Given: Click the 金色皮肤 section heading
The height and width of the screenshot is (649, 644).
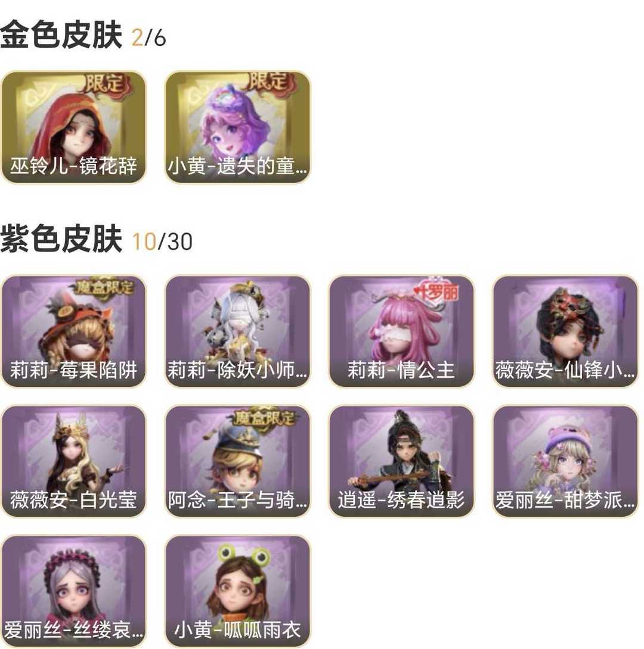Looking at the screenshot, I should (61, 35).
